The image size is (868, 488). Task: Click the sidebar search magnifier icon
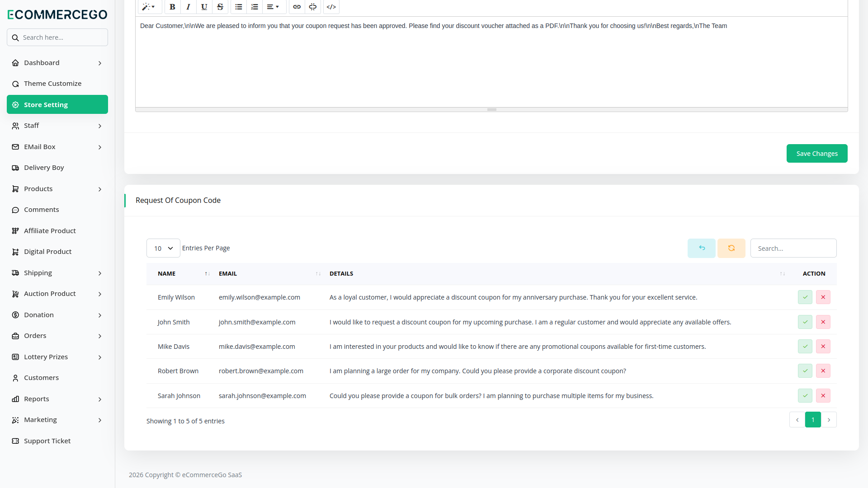tap(15, 38)
